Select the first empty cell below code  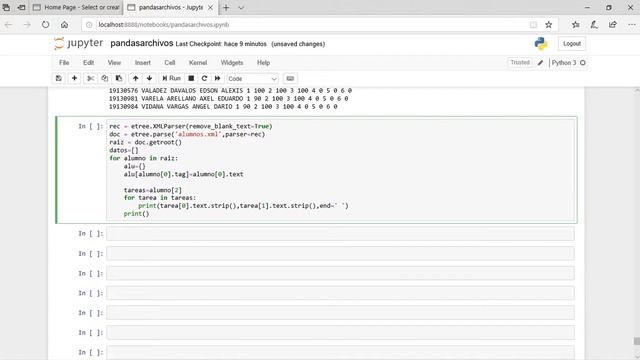340,234
